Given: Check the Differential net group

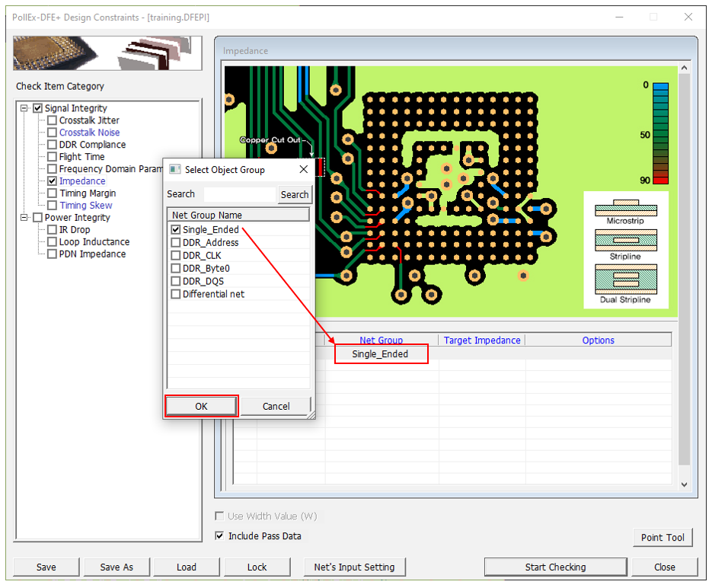Looking at the screenshot, I should point(176,294).
